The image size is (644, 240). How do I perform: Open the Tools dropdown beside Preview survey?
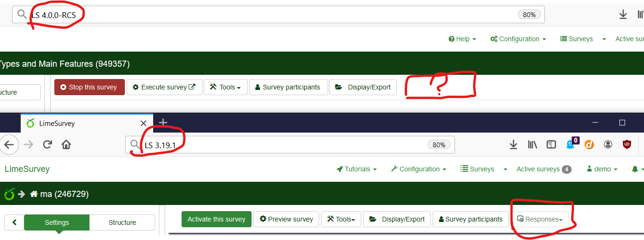pos(341,219)
